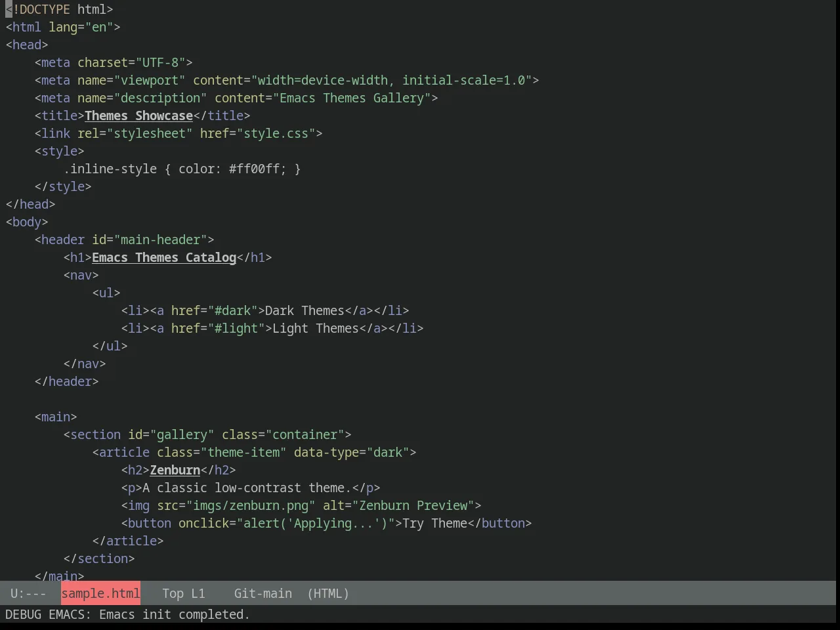Click the opening ul tag
This screenshot has height=630, width=840.
click(x=106, y=293)
